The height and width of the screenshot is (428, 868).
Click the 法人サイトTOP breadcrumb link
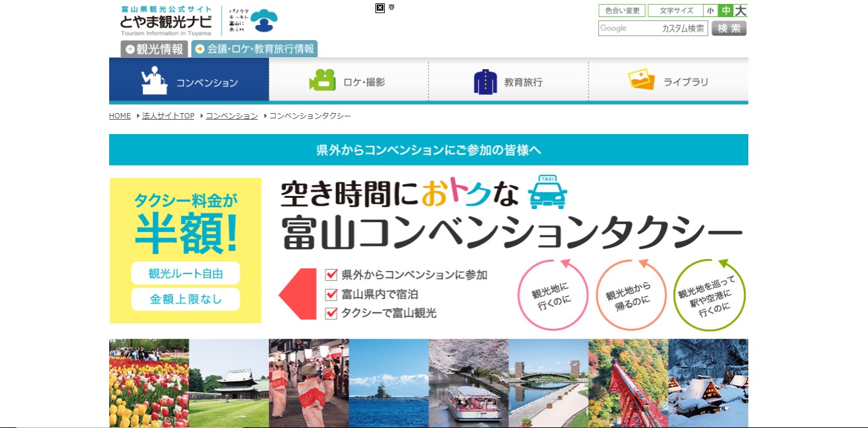point(168,116)
